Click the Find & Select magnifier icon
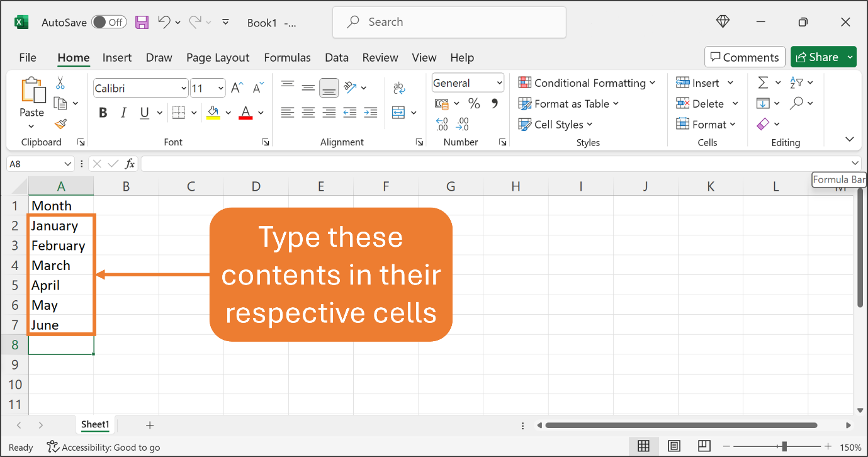 pyautogui.click(x=796, y=103)
